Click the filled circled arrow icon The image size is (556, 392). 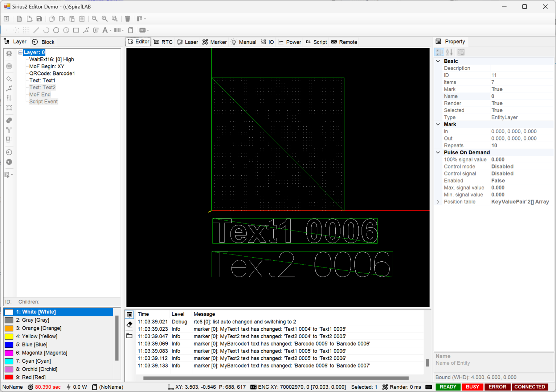click(9, 162)
